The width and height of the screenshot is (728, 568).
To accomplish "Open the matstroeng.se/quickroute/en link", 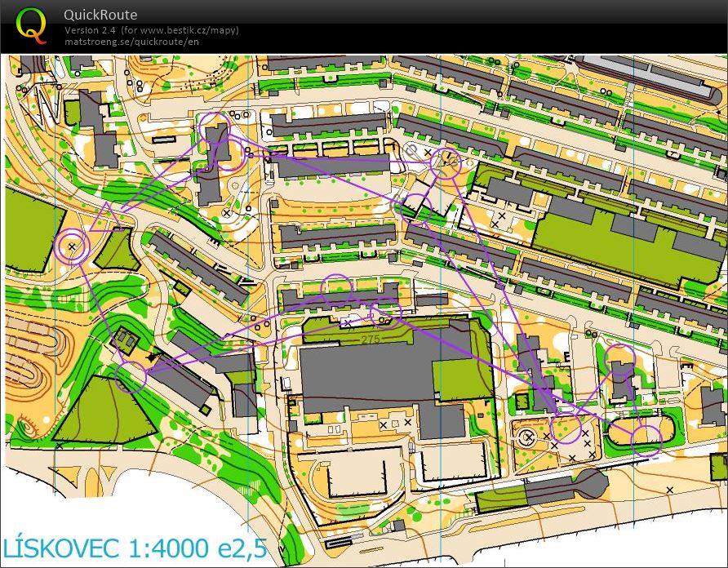I will 131,42.
